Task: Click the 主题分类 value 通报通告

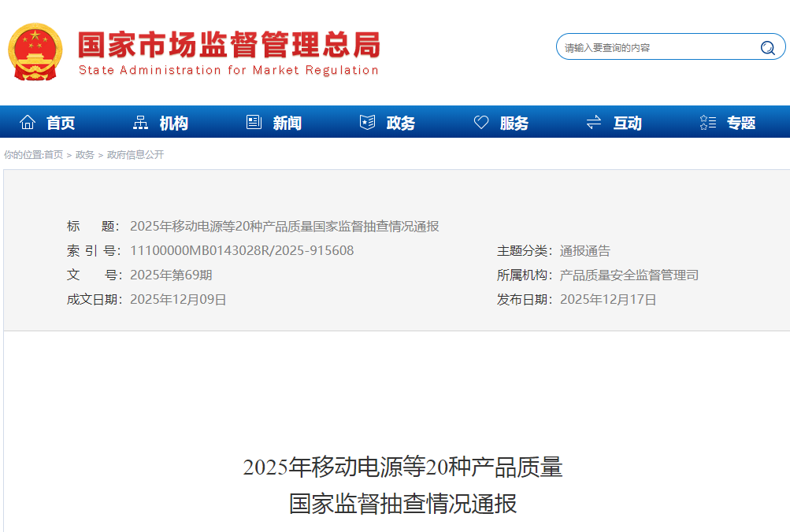Action: [x=585, y=250]
